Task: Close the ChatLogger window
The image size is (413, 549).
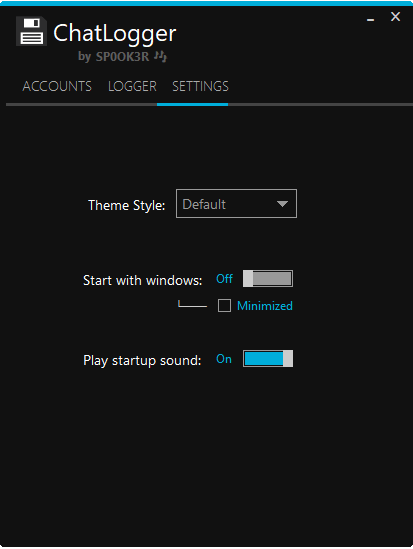Action: [x=396, y=16]
